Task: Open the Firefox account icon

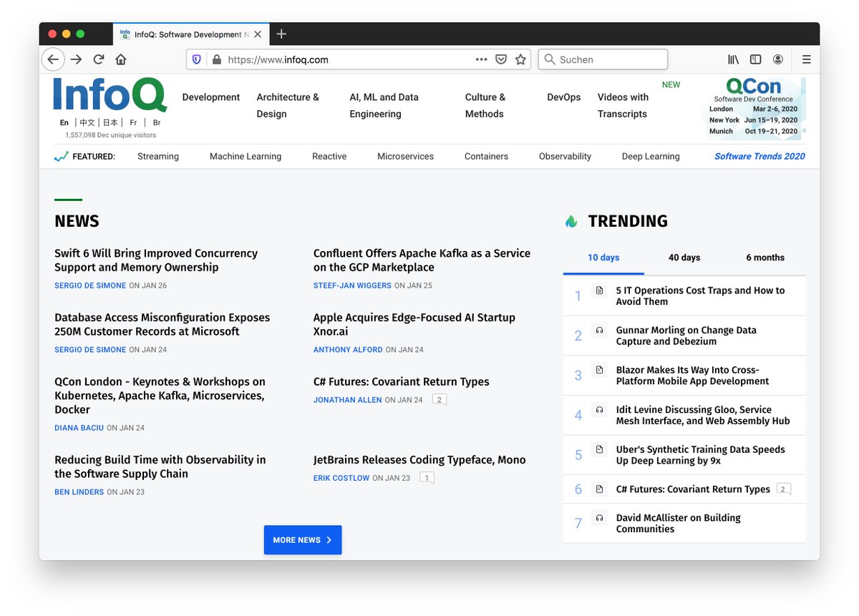Action: point(777,59)
